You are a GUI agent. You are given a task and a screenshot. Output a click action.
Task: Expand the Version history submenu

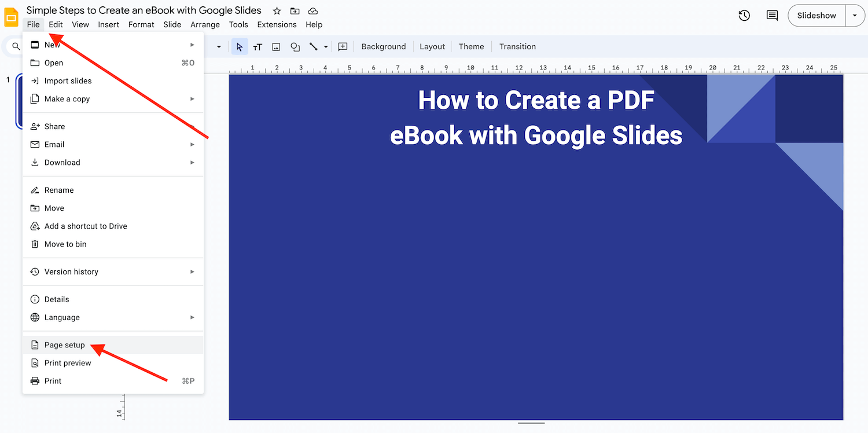(x=192, y=271)
